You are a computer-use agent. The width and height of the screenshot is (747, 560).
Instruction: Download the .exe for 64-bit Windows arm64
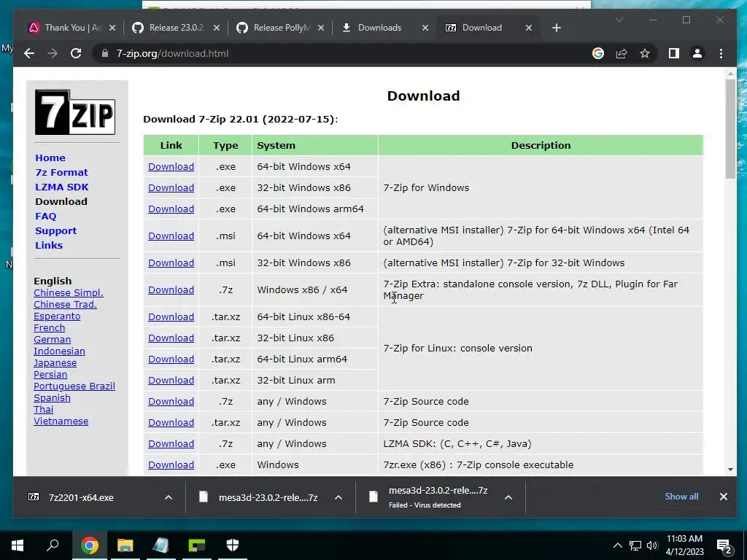click(171, 209)
